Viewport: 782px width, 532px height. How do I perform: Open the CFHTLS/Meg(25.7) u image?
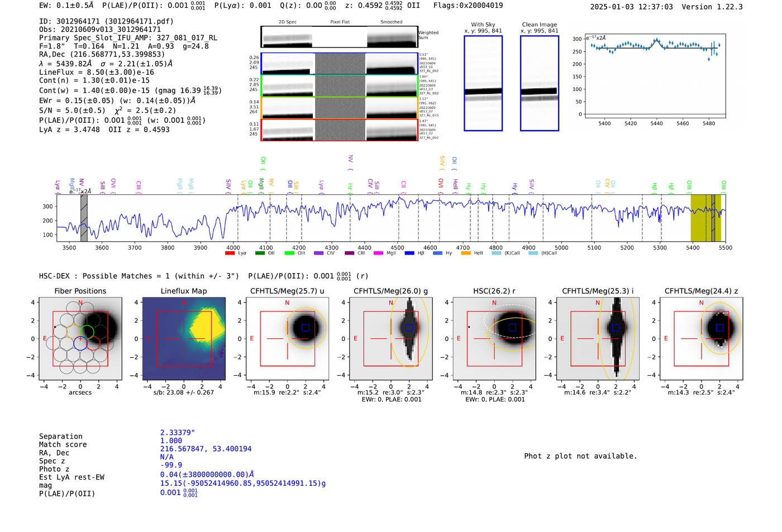pos(288,338)
